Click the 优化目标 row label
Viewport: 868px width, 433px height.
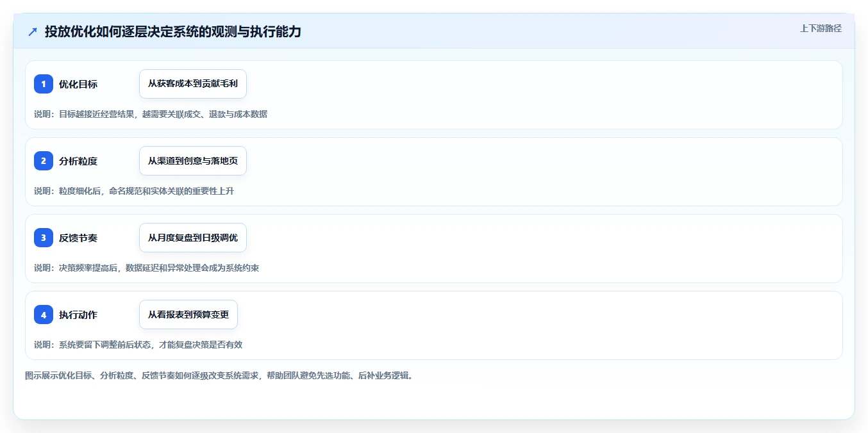pos(78,84)
